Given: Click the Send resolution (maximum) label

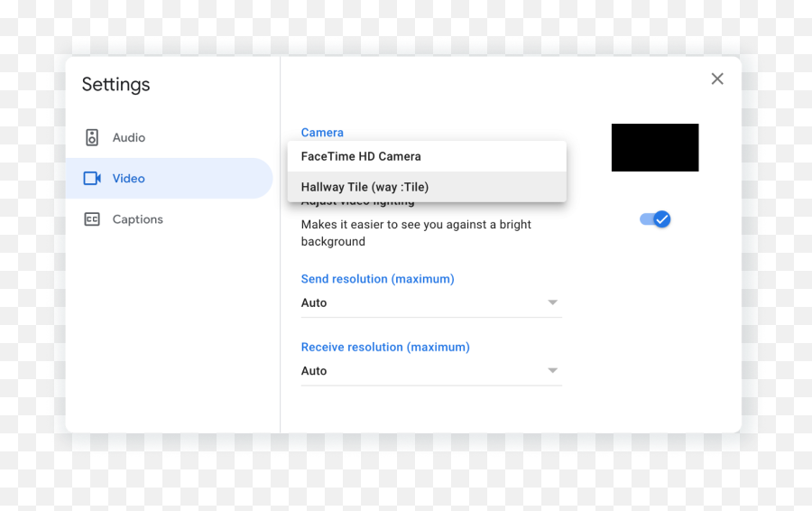Looking at the screenshot, I should point(377,279).
